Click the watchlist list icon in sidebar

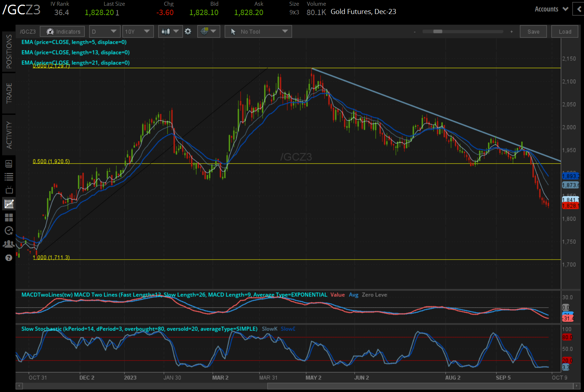pyautogui.click(x=9, y=177)
